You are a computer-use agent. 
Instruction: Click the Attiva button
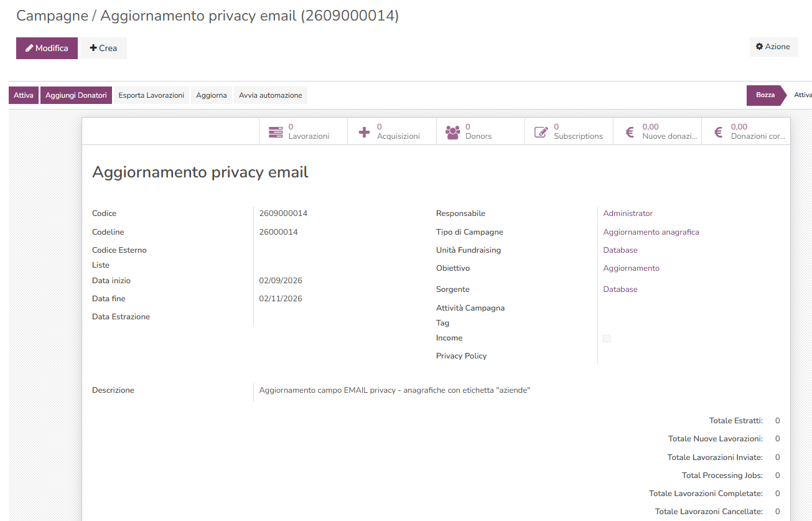tap(24, 95)
